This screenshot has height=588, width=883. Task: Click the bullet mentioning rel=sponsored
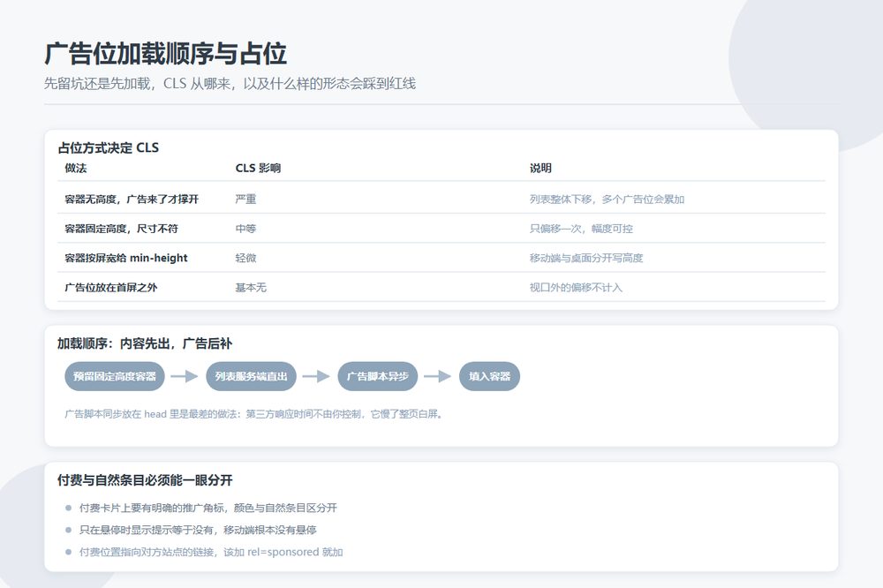pos(211,552)
